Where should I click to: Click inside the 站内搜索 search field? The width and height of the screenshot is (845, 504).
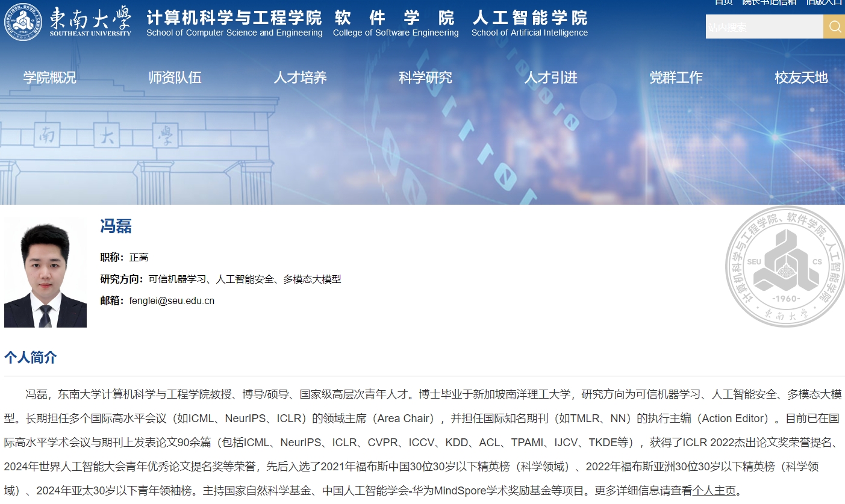(764, 26)
